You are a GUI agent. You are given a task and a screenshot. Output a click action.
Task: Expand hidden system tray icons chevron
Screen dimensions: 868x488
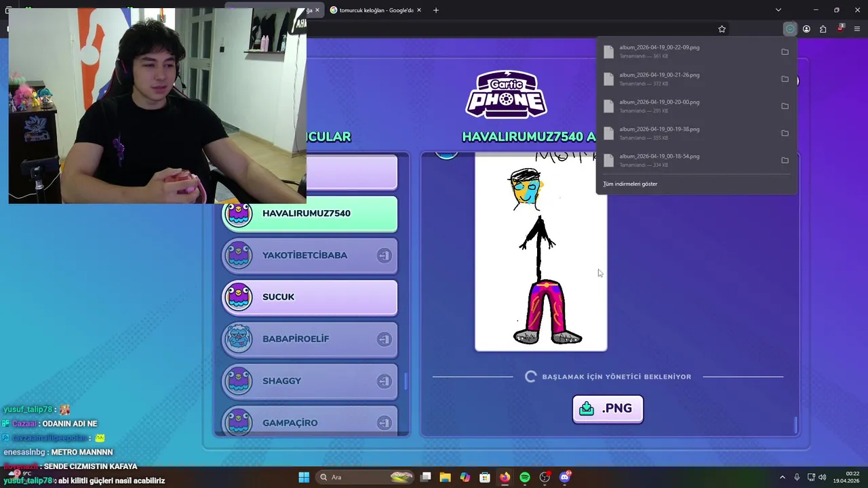[x=783, y=477]
